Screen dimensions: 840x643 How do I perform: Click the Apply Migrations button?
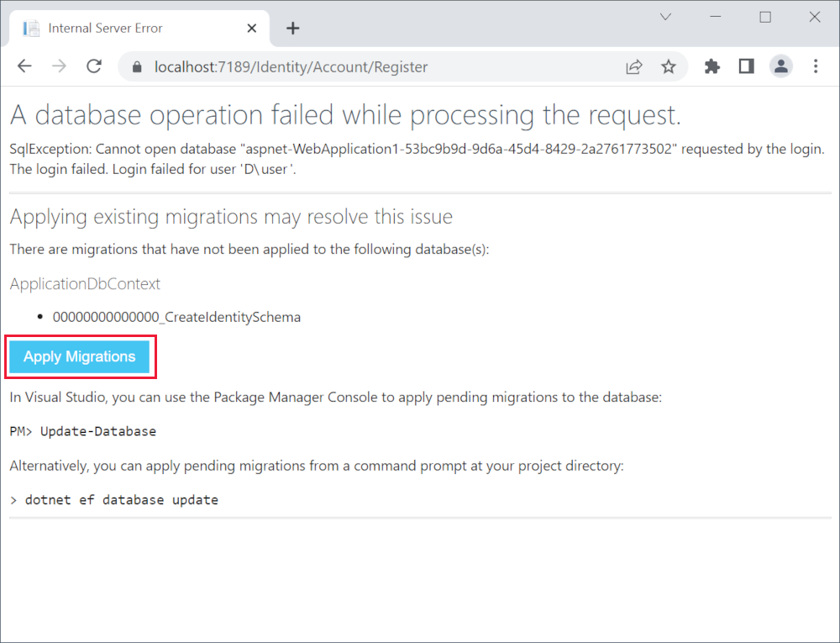pyautogui.click(x=80, y=356)
